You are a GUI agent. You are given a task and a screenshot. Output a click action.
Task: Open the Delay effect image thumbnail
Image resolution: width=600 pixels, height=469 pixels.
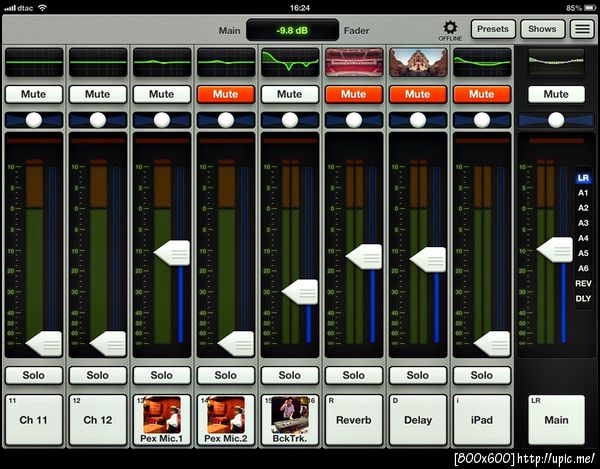click(x=418, y=62)
